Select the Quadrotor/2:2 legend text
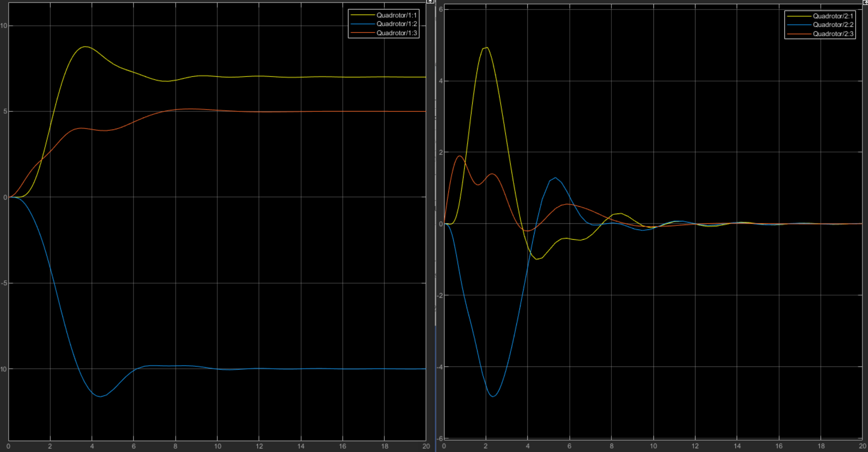Screen dimensions: 868x452 coord(833,25)
